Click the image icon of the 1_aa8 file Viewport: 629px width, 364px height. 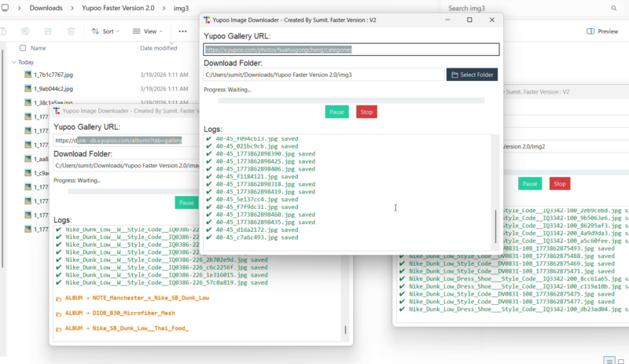pyautogui.click(x=28, y=159)
